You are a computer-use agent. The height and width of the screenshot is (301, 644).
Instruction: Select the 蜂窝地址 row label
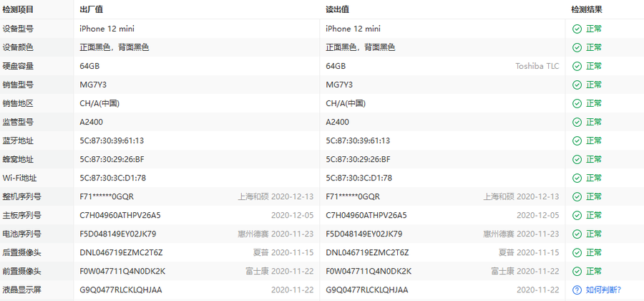pos(18,160)
